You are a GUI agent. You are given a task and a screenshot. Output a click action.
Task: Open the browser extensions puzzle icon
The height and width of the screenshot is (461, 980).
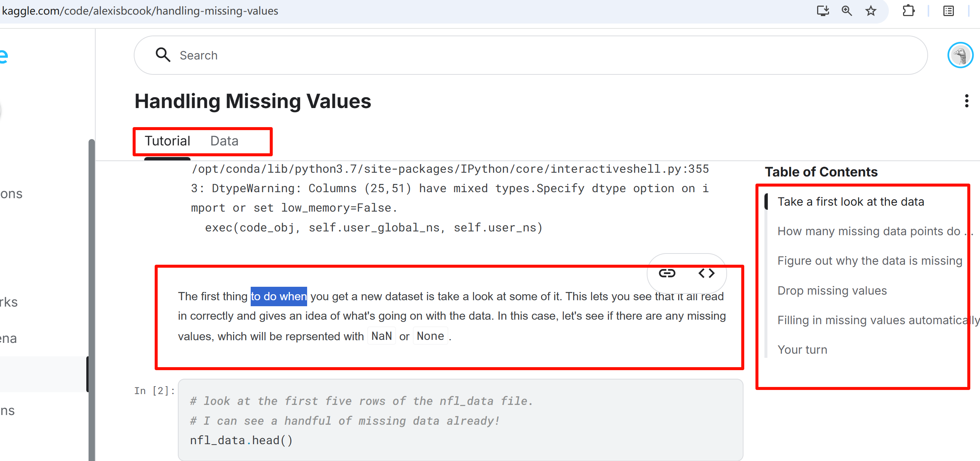click(909, 11)
